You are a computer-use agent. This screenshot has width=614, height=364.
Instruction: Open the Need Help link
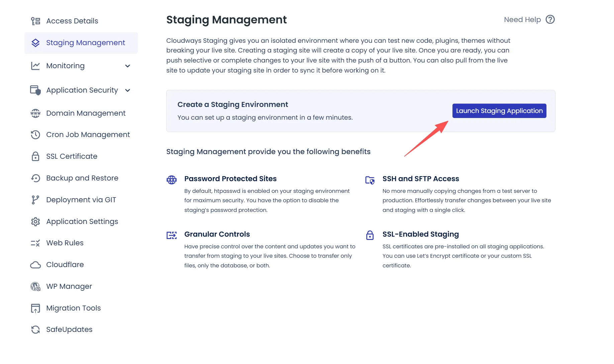[x=522, y=20]
